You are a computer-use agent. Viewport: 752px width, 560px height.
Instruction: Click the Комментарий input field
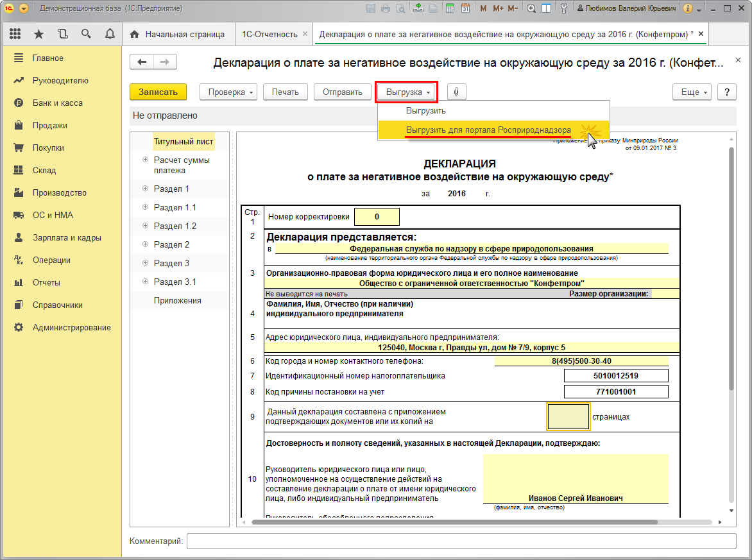pyautogui.click(x=461, y=541)
